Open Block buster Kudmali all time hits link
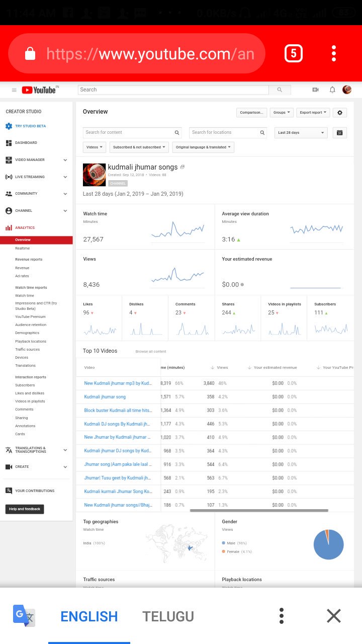The width and height of the screenshot is (362, 644). (118, 411)
